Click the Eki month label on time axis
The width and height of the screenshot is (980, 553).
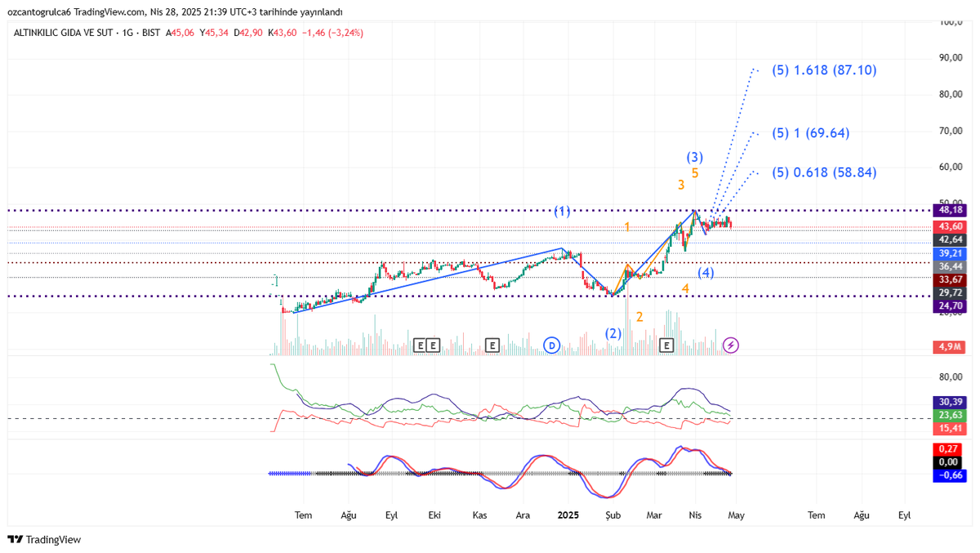[x=434, y=516]
